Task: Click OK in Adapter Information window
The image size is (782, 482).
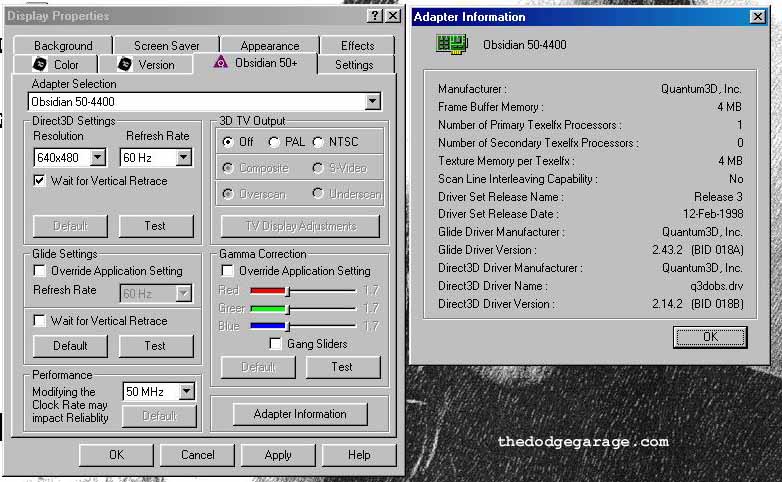Action: (710, 337)
